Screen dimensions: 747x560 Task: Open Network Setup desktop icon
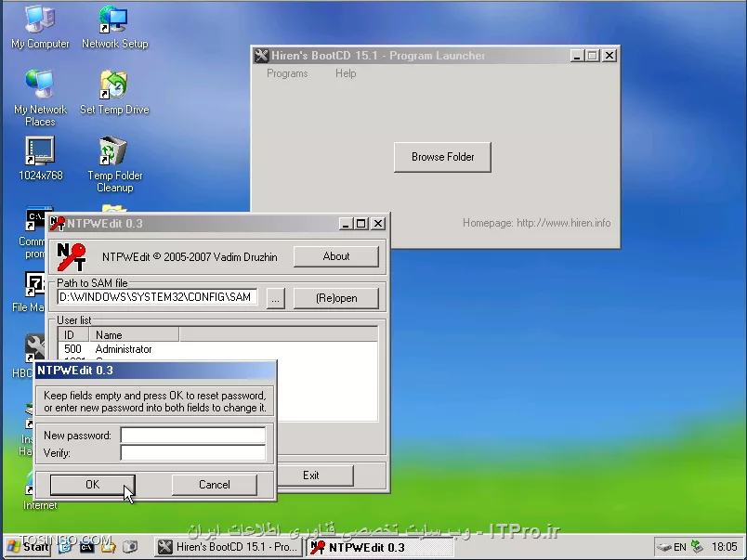(x=114, y=27)
